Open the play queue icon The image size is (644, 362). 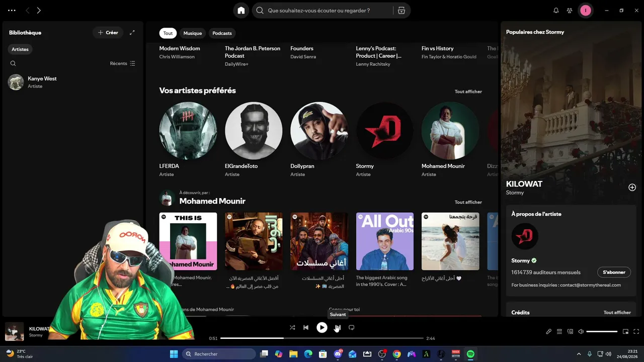tap(559, 331)
